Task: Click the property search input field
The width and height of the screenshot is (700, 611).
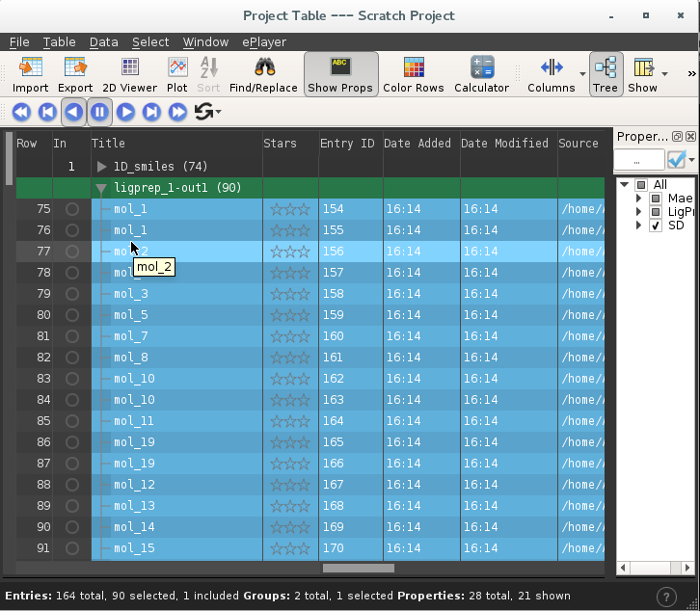Action: click(639, 160)
